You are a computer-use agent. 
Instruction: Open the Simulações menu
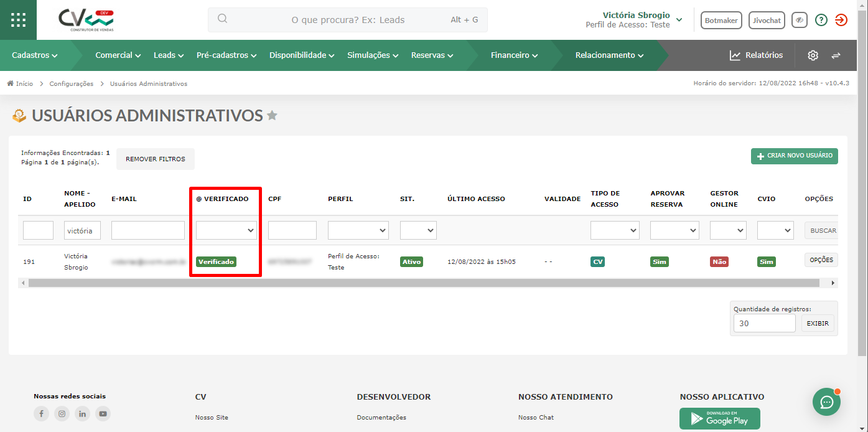(373, 55)
